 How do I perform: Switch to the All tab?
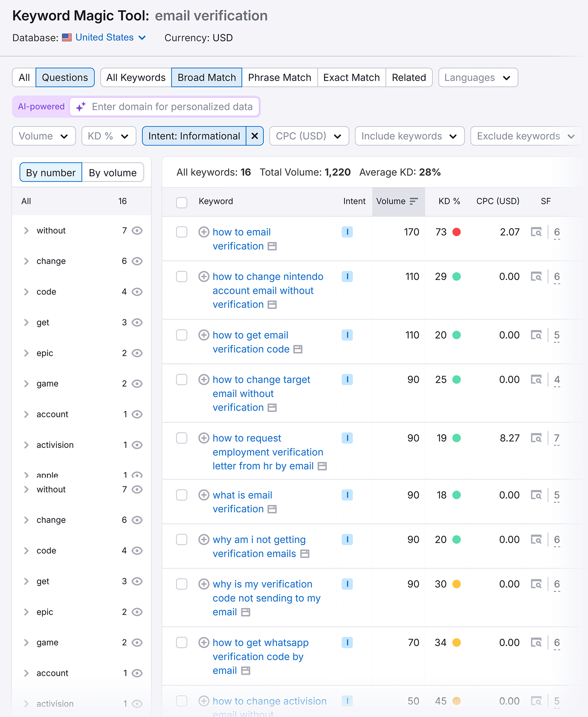(24, 78)
